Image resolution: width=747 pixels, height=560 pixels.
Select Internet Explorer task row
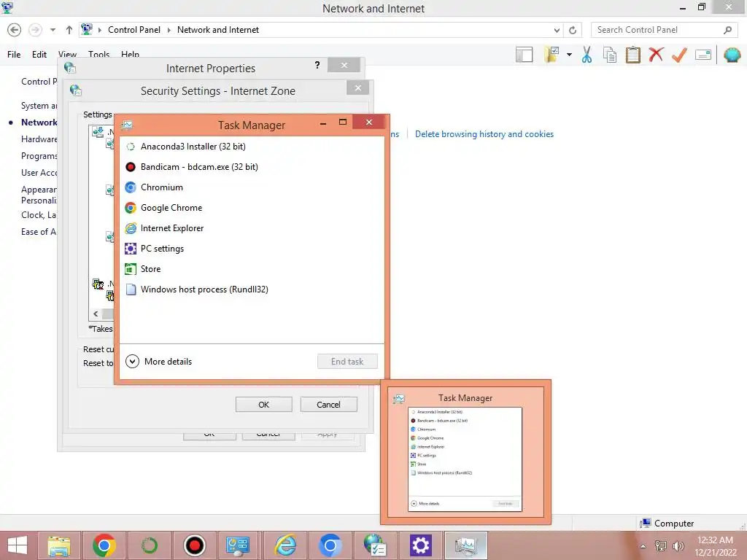coord(252,228)
